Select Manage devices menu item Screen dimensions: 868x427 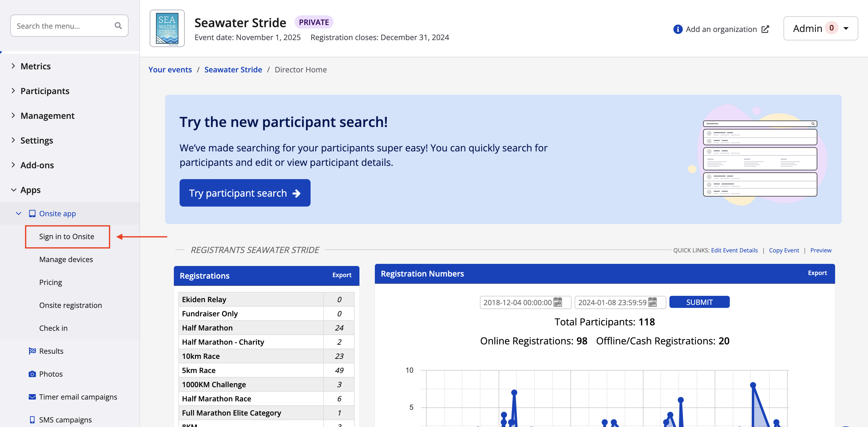(66, 259)
